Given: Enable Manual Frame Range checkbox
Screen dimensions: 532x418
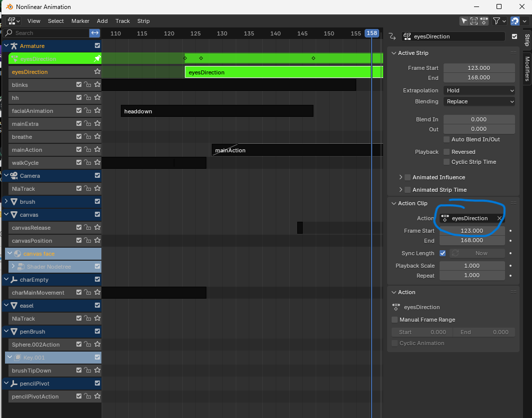Looking at the screenshot, I should tap(395, 320).
